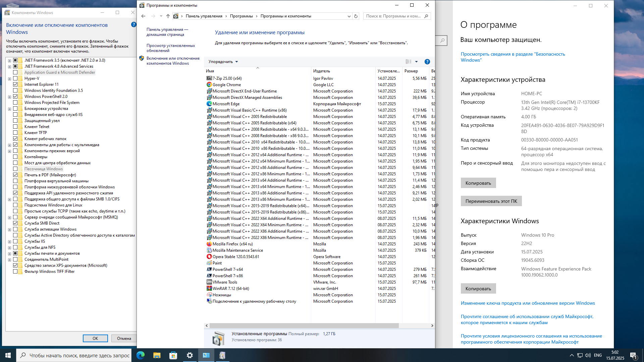Viewport: 644px width, 362px height.
Task: Open help in Компоненты Windows dialog
Action: coord(133,24)
